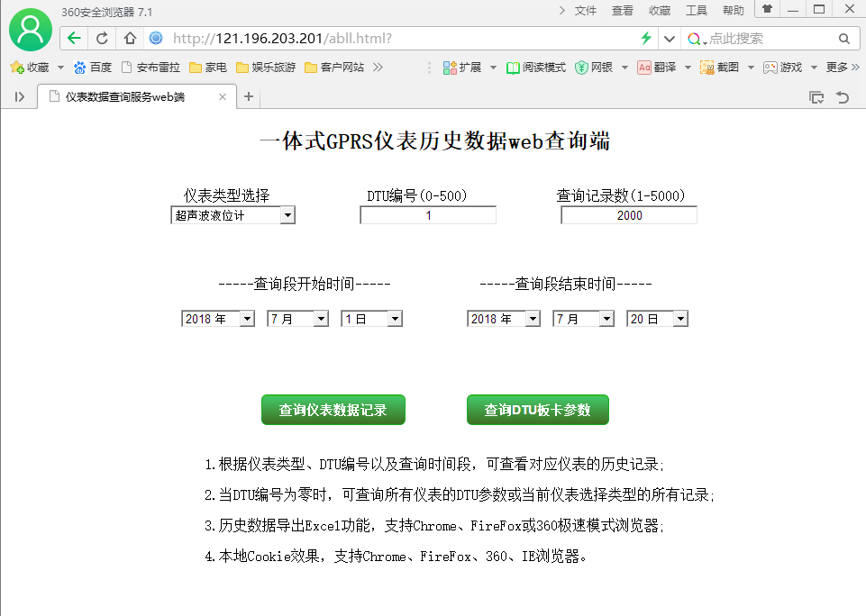Screen dimensions: 866x616
Task: Reload the page with the refresh icon
Action: click(x=102, y=38)
